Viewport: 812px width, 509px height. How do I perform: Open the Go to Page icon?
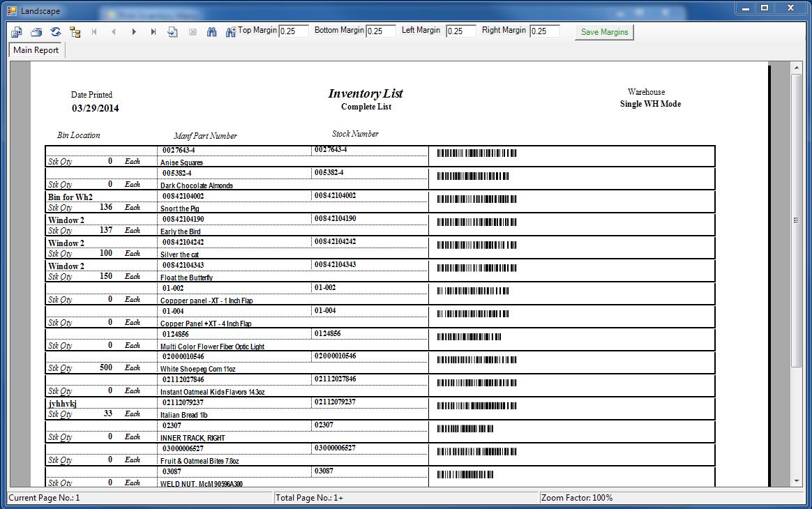coord(173,32)
